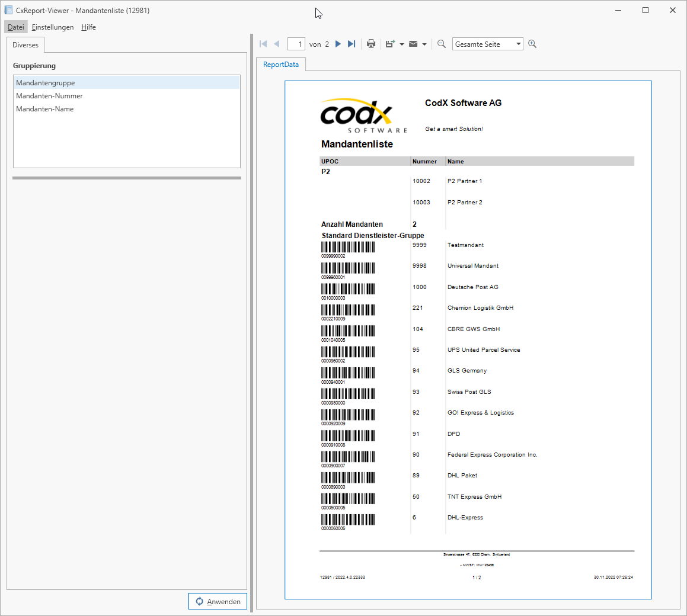Click the Anwenden button
Viewport: 687px width, 616px height.
click(218, 601)
